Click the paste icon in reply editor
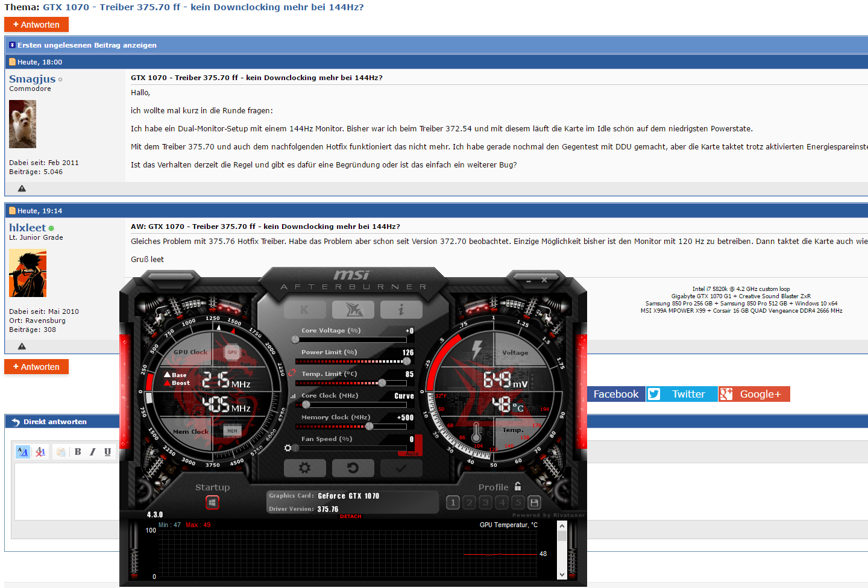 coord(61,452)
